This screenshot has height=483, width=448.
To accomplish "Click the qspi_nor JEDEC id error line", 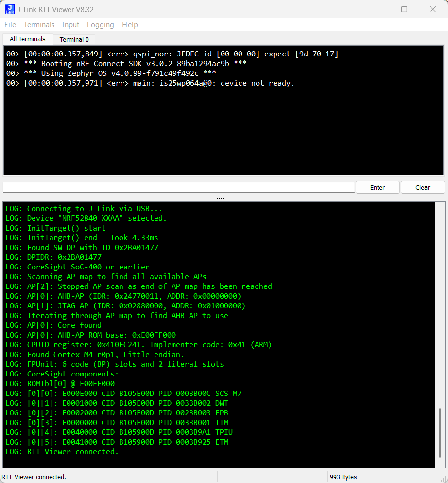I will point(172,54).
